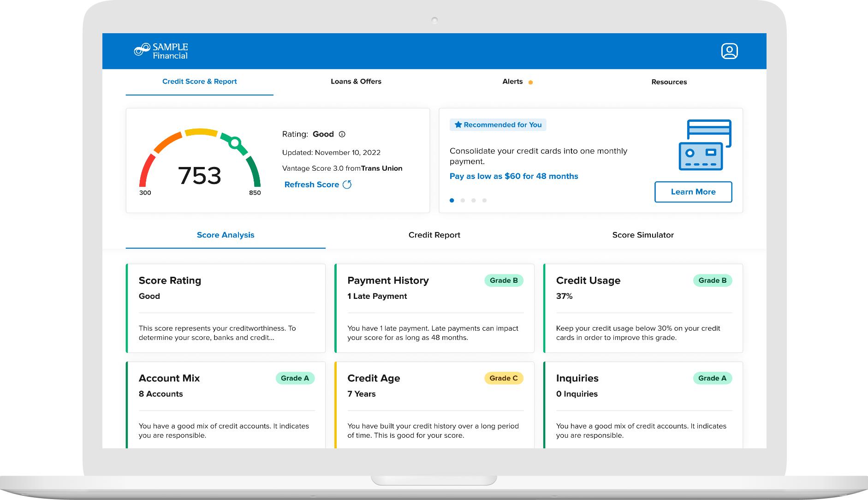The width and height of the screenshot is (868, 500).
Task: Click the orange alert dot beside Alerts
Action: [x=531, y=82]
